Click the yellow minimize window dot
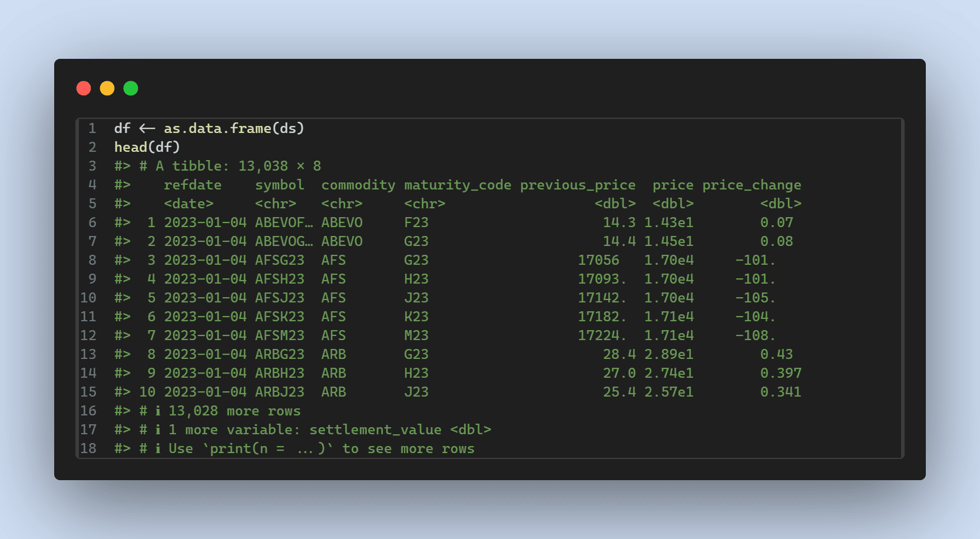 (107, 88)
